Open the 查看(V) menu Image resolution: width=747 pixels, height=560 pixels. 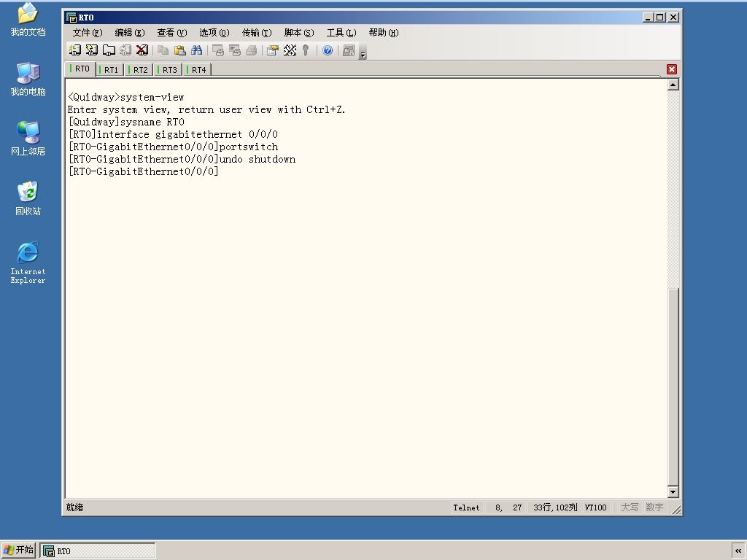[171, 32]
